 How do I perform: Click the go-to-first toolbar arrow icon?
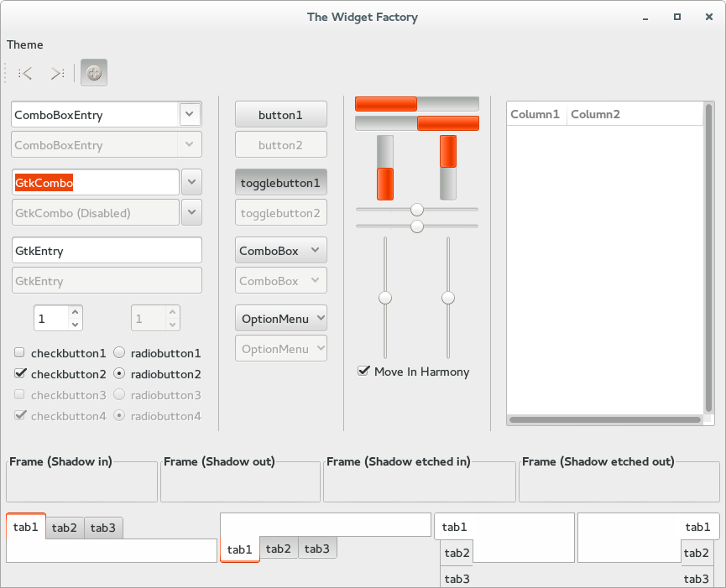pyautogui.click(x=25, y=73)
